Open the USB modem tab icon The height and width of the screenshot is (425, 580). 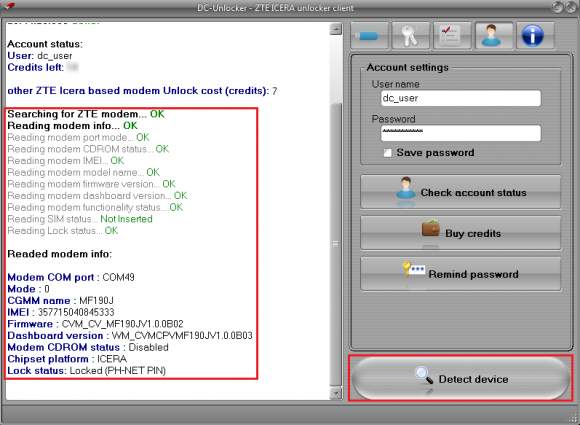(x=369, y=36)
